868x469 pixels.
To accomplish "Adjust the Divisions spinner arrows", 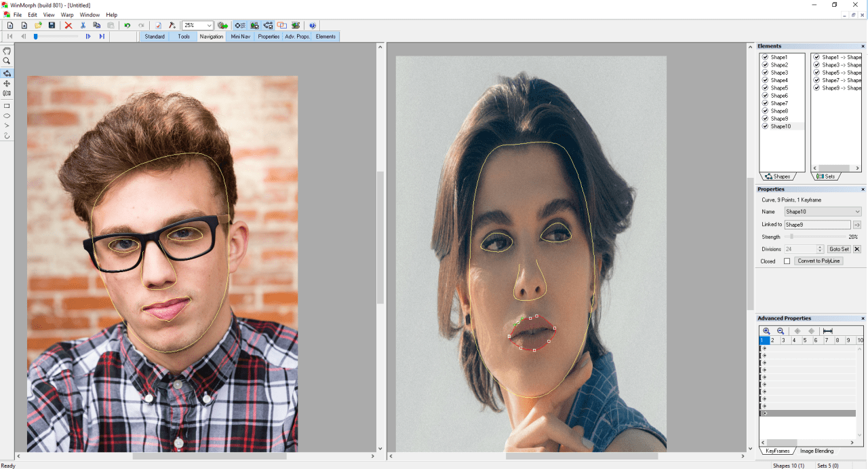I will pos(820,249).
